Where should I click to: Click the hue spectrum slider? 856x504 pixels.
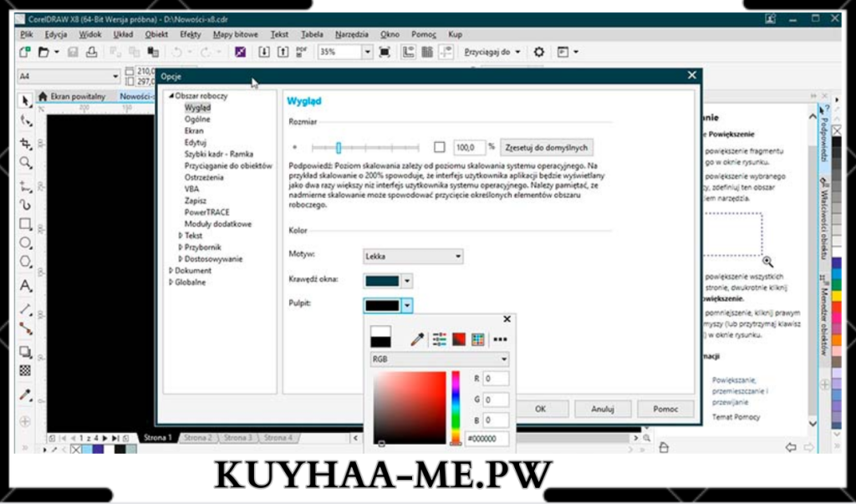tap(456, 407)
